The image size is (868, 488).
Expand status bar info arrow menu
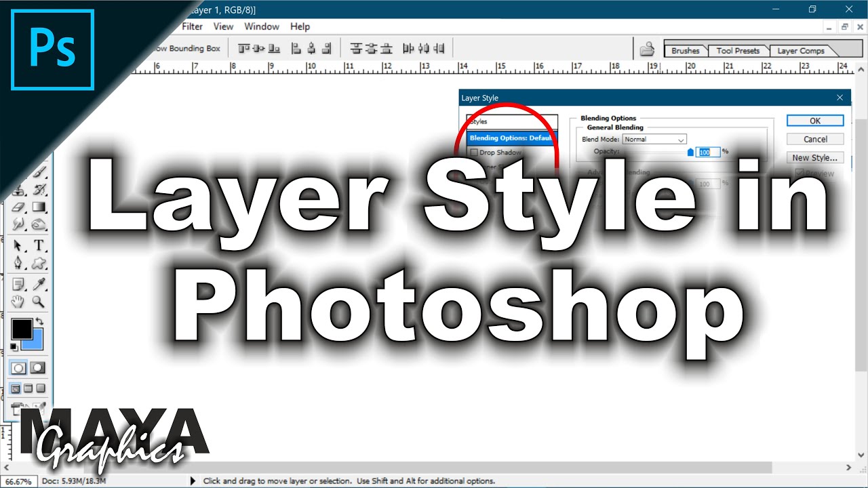[194, 481]
